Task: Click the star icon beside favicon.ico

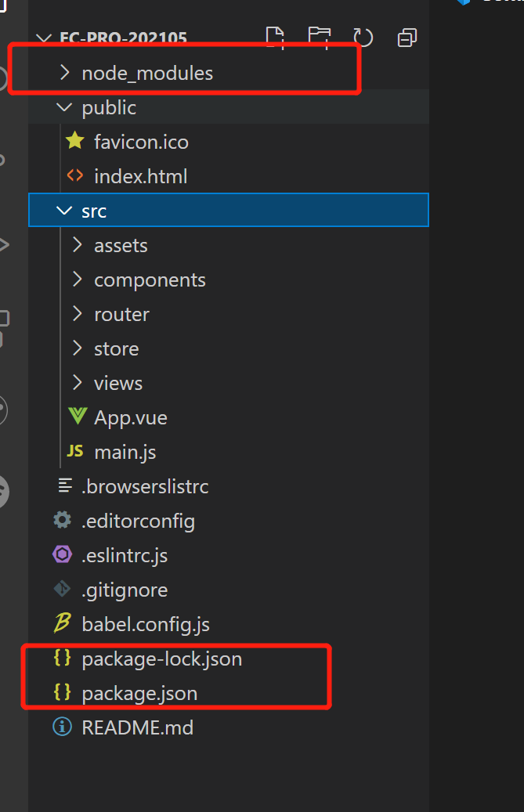Action: 75,142
